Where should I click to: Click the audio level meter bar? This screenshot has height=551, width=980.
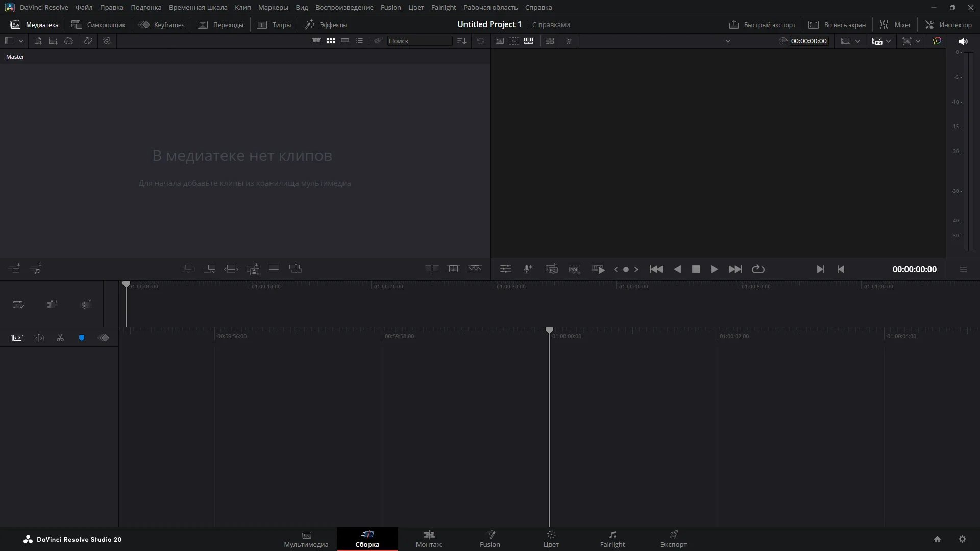pyautogui.click(x=968, y=152)
